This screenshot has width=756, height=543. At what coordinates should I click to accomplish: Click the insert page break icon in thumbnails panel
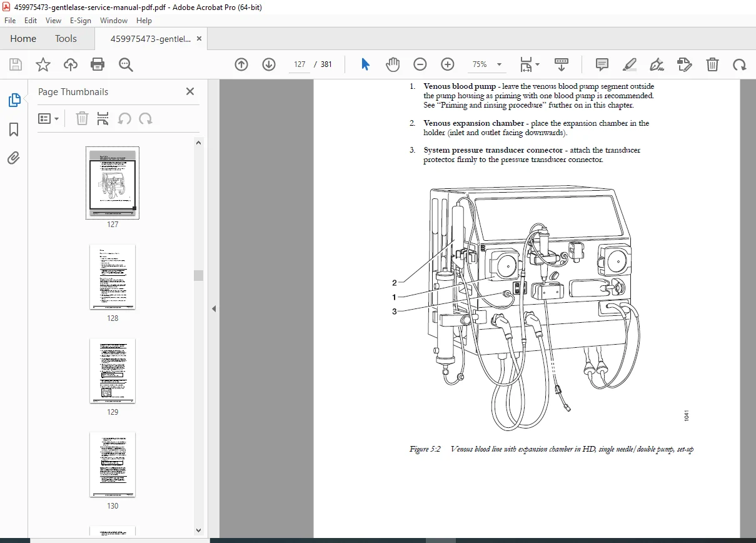[103, 118]
